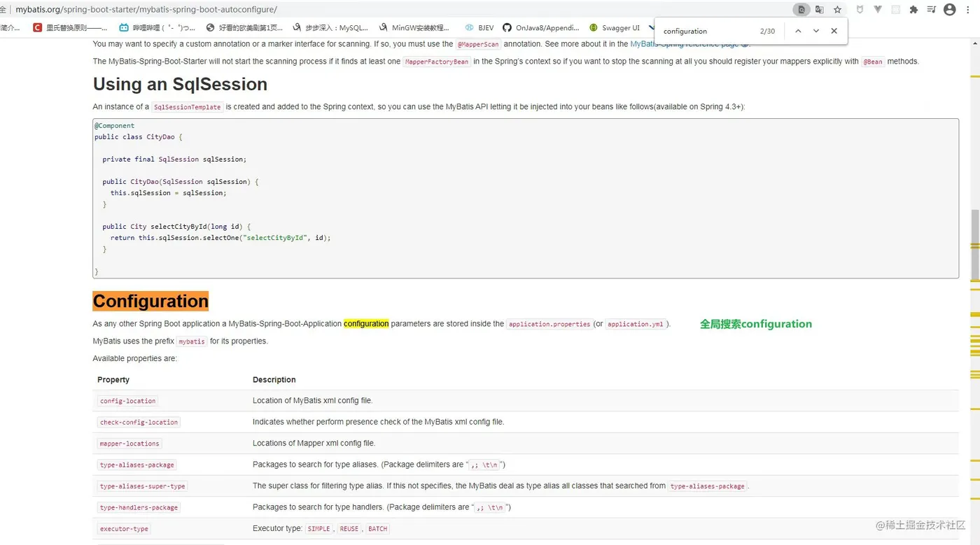Click the shield extension icon
Image resolution: width=980 pixels, height=545 pixels.
point(860,10)
